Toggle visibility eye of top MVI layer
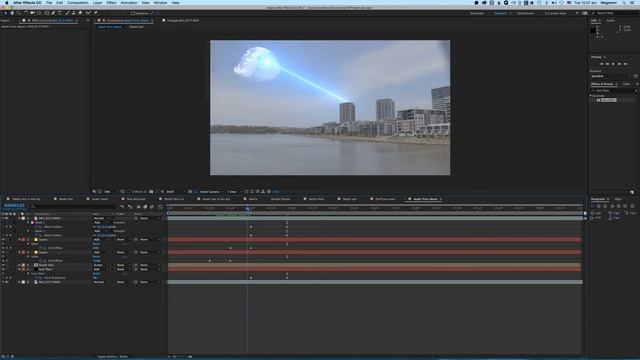 (3, 218)
